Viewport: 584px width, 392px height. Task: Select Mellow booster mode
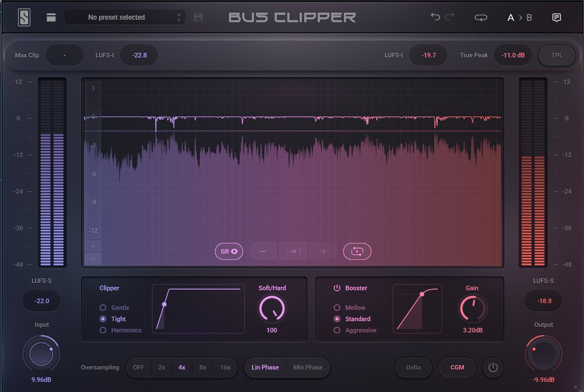click(349, 308)
